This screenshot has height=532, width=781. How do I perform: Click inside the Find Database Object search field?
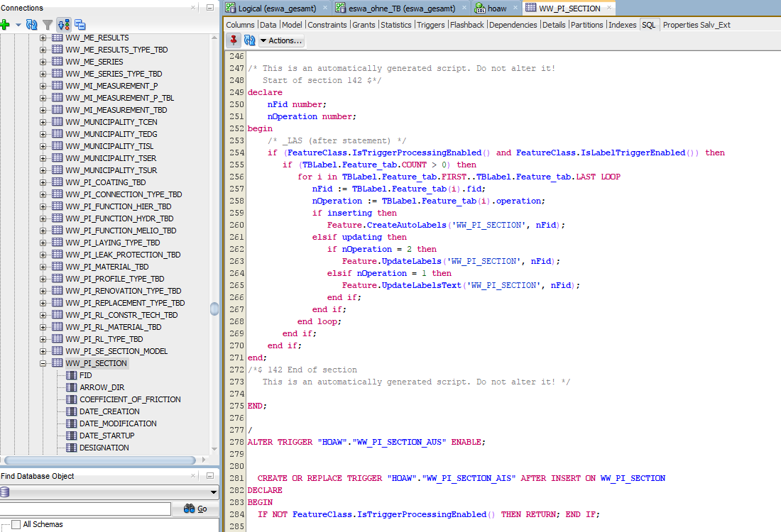(x=85, y=509)
